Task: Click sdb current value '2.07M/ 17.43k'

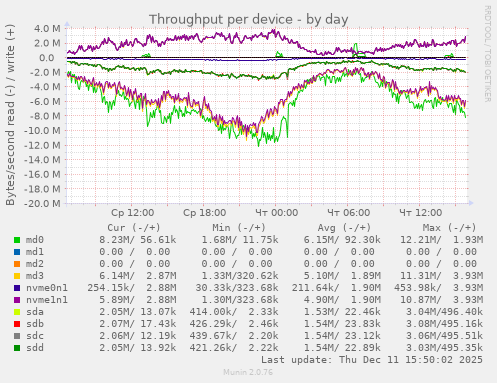Action: tap(138, 324)
